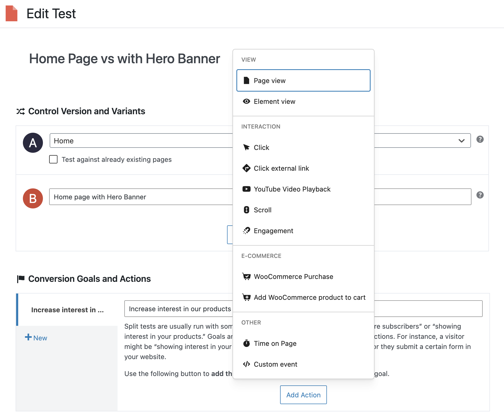Select Add WooCommerce product to cart
Viewport: 504px width, 420px height.
coord(309,297)
